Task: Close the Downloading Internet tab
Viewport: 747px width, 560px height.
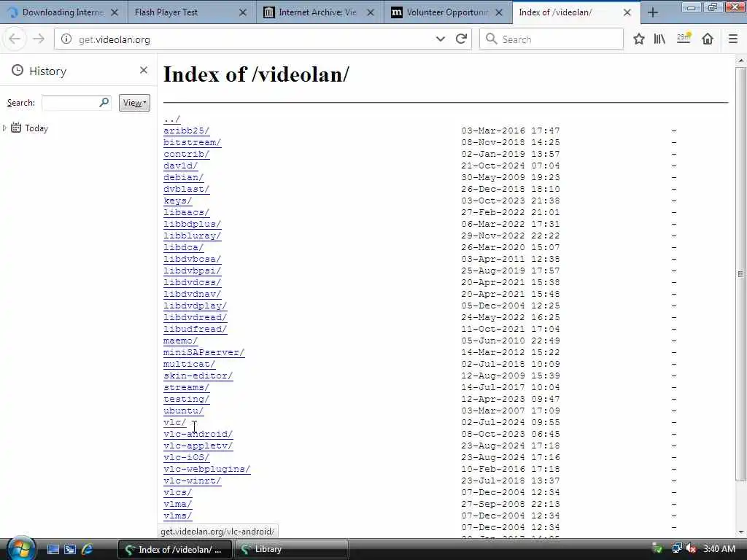Action: pyautogui.click(x=115, y=12)
